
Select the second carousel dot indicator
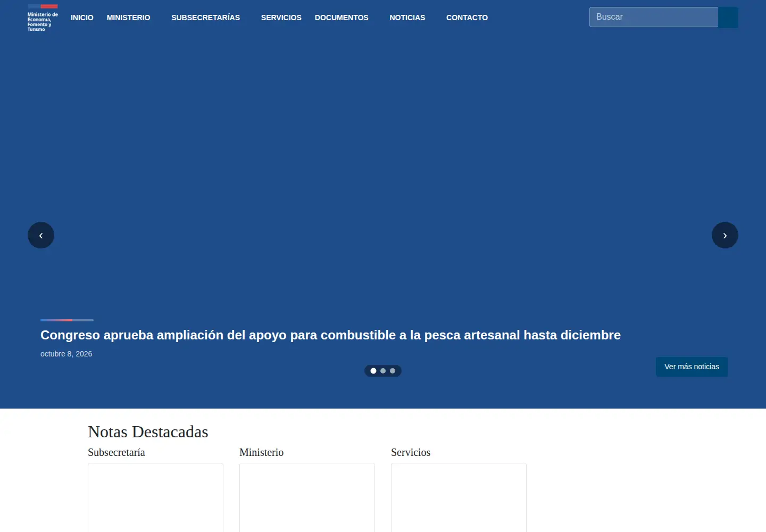coord(383,371)
